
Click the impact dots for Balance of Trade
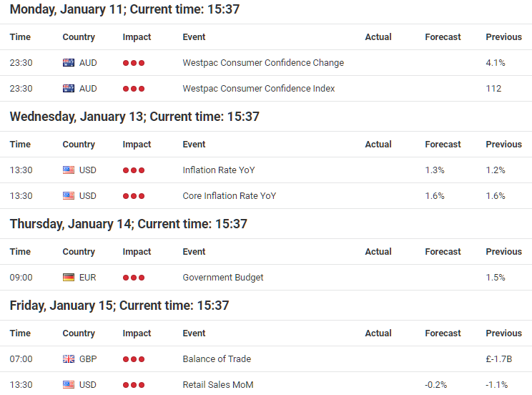pyautogui.click(x=134, y=359)
